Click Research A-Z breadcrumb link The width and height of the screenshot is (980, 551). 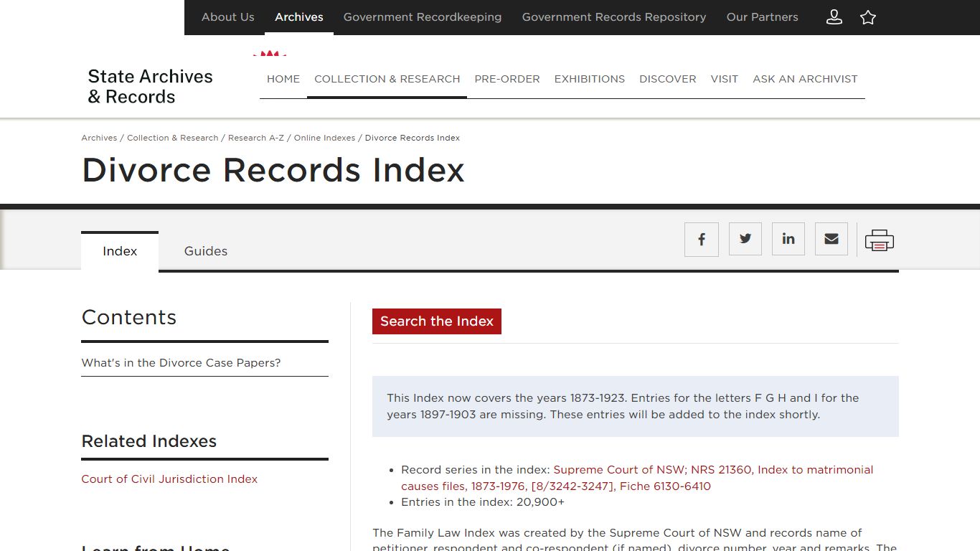(x=256, y=138)
